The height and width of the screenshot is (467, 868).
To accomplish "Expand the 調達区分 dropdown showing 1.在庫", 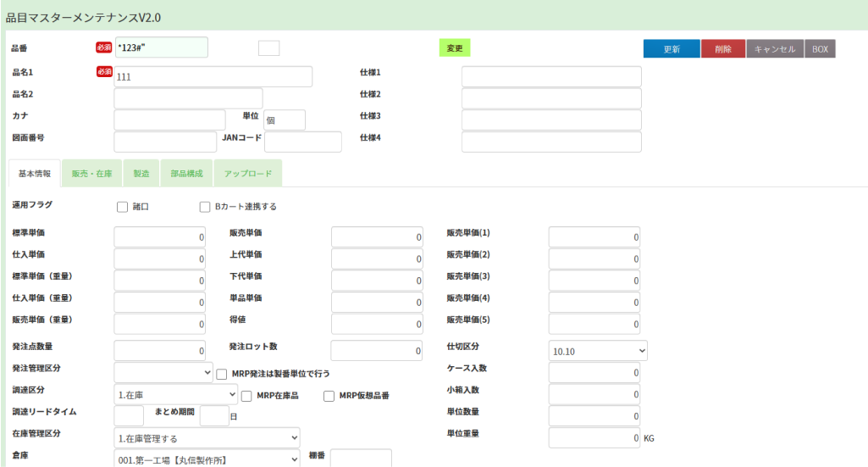I will coord(176,394).
